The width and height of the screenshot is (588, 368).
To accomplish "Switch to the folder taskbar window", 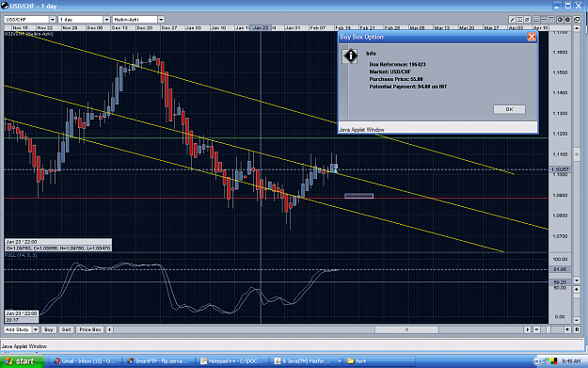I will [x=379, y=361].
